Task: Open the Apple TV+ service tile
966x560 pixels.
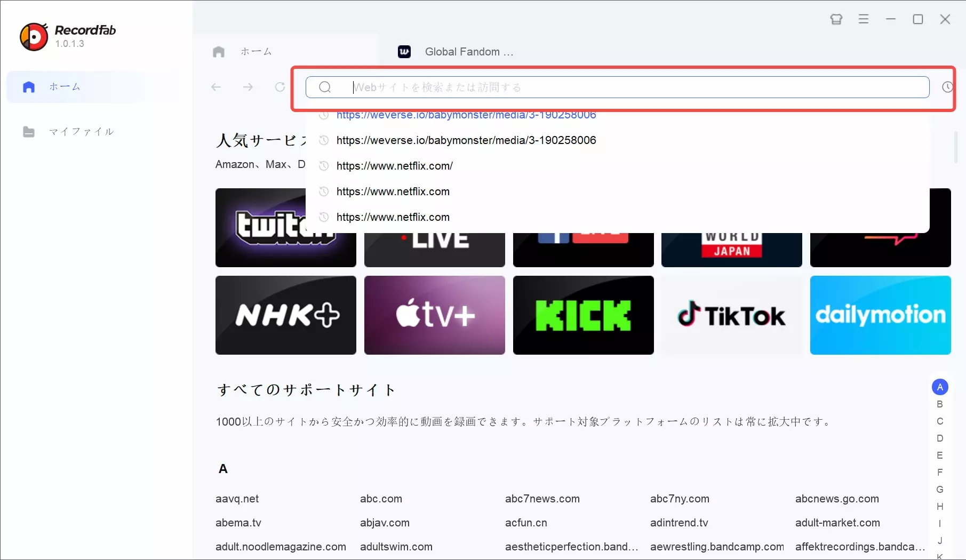Action: (435, 315)
